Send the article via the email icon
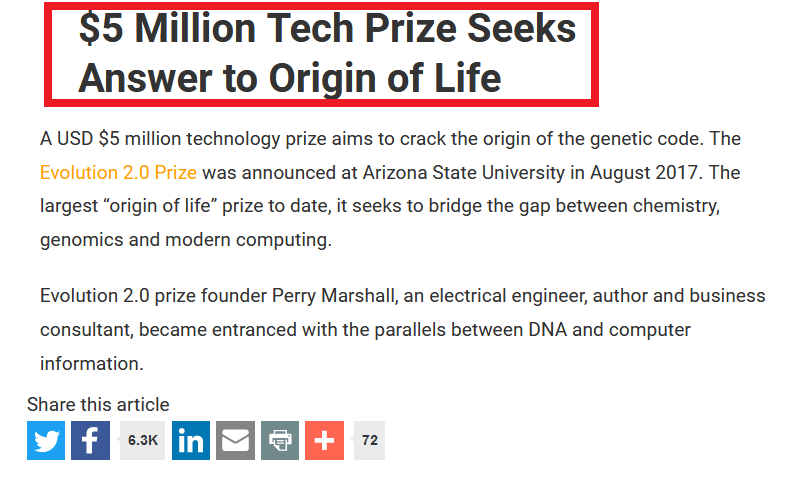This screenshot has width=788, height=479. coord(236,440)
